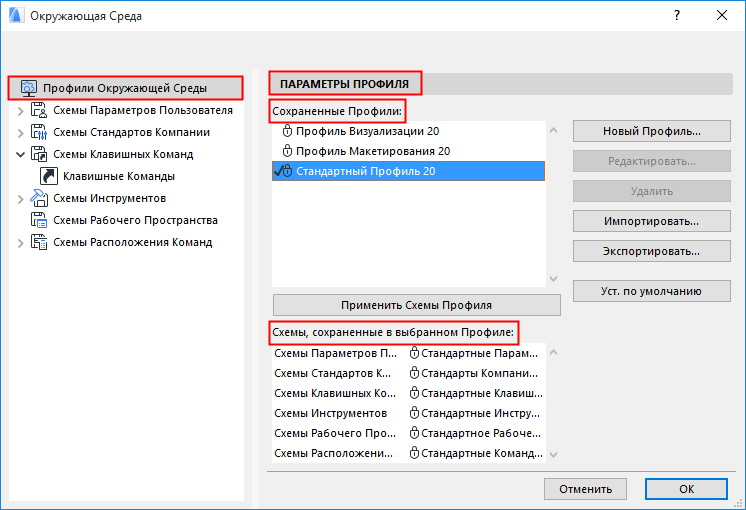The height and width of the screenshot is (510, 746).
Task: Click the Профили Окружающей Среды monitor icon
Action: [29, 88]
